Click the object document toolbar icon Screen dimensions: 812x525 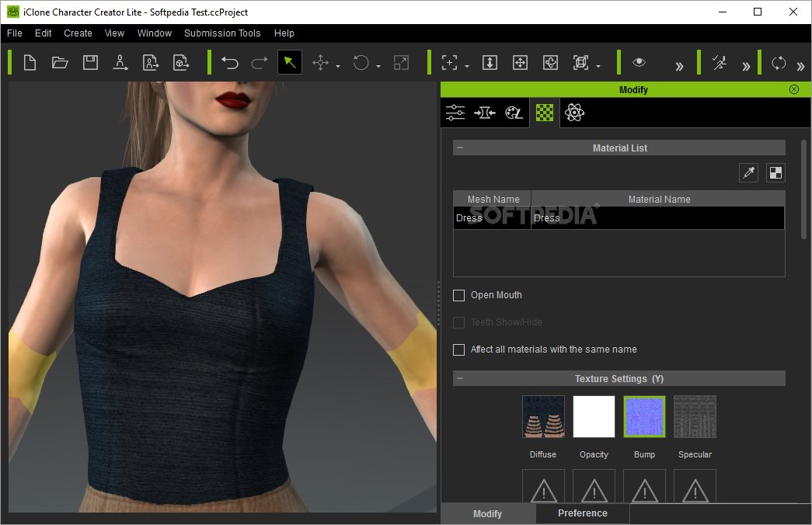coord(181,63)
